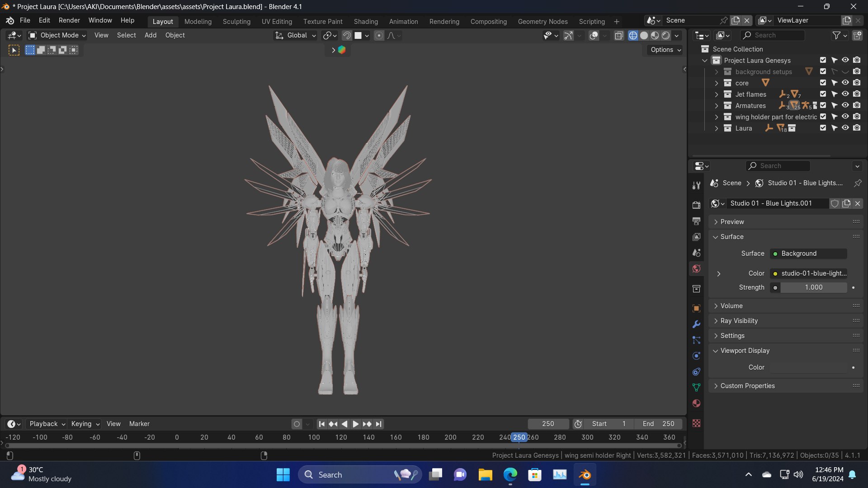Open the Scene properties tab
Image resolution: width=868 pixels, height=488 pixels.
coord(696,253)
